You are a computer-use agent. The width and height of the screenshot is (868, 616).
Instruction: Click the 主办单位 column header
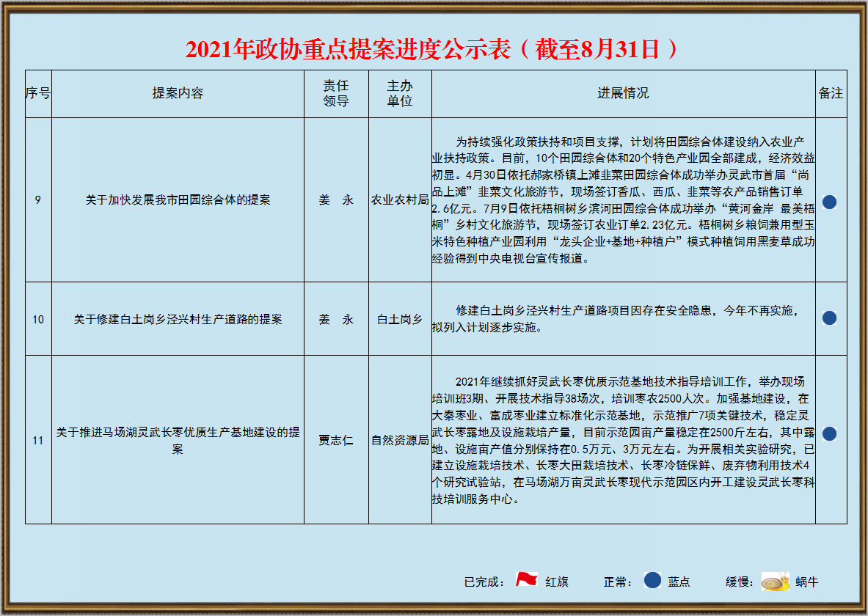(400, 94)
